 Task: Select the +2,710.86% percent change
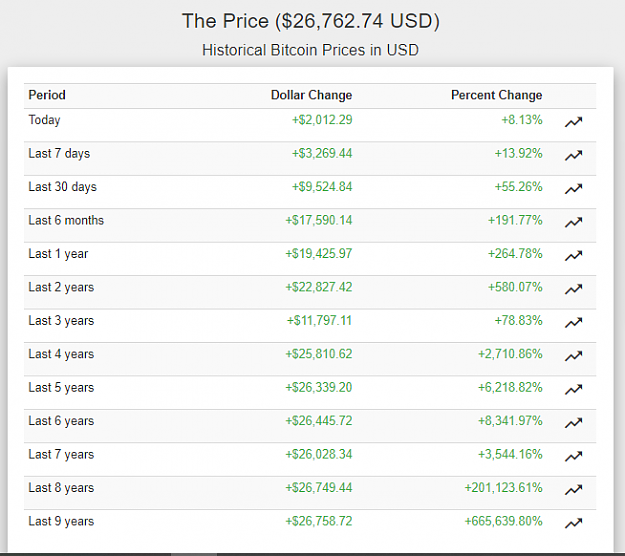coord(511,354)
